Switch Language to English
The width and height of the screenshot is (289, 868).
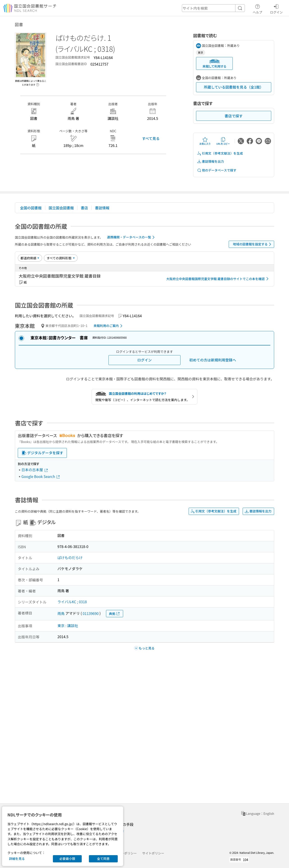(x=257, y=813)
